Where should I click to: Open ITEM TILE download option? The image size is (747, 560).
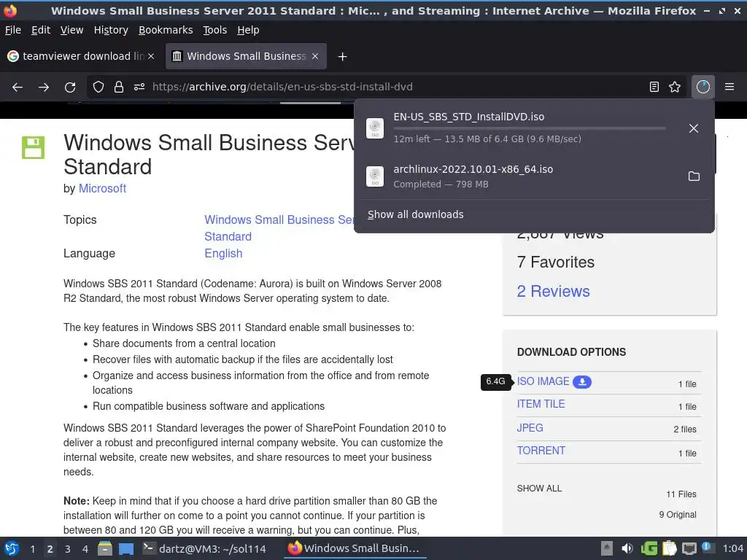click(x=541, y=404)
